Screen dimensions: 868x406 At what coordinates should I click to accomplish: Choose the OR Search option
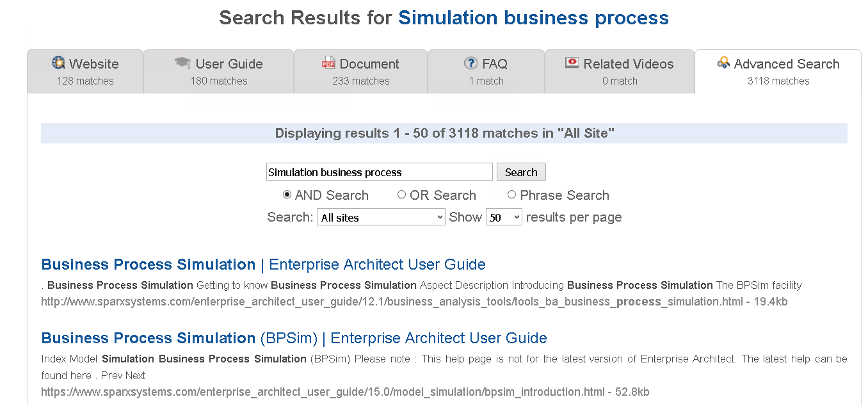pos(401,195)
